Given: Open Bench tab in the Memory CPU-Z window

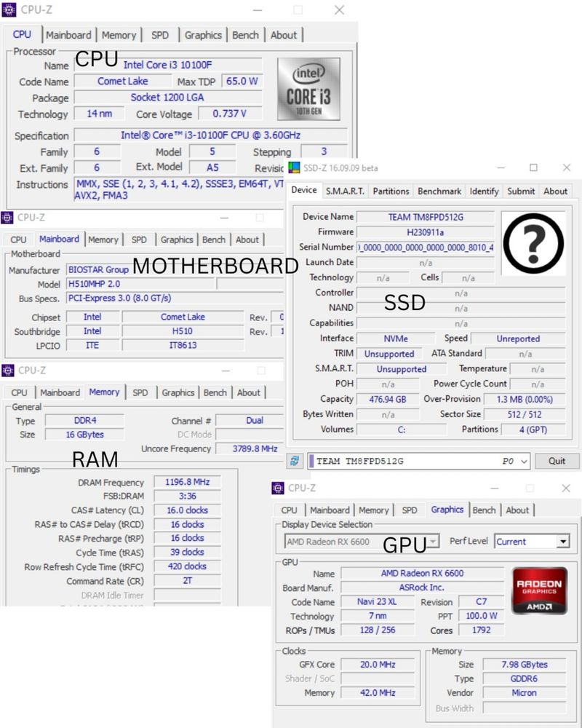Looking at the screenshot, I should [x=215, y=392].
